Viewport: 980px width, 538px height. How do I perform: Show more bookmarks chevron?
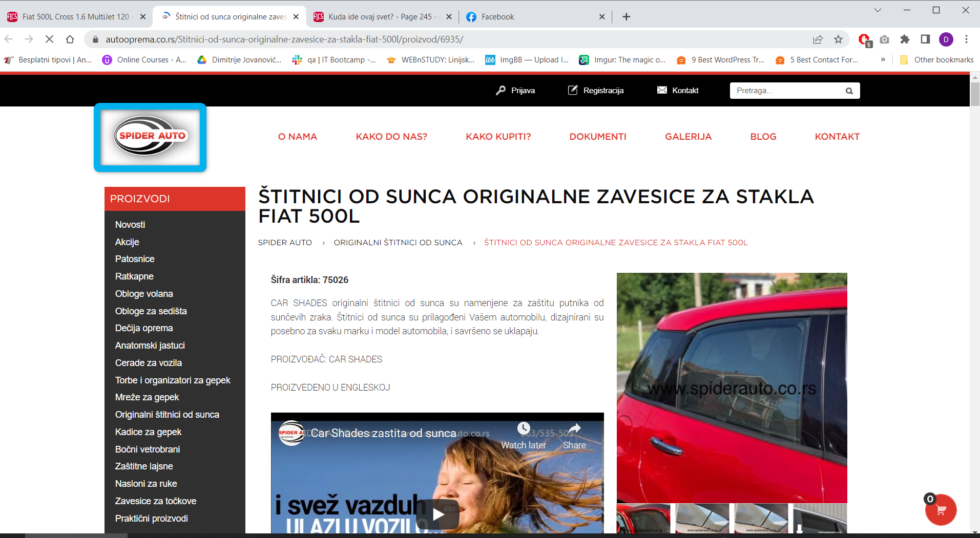(883, 60)
